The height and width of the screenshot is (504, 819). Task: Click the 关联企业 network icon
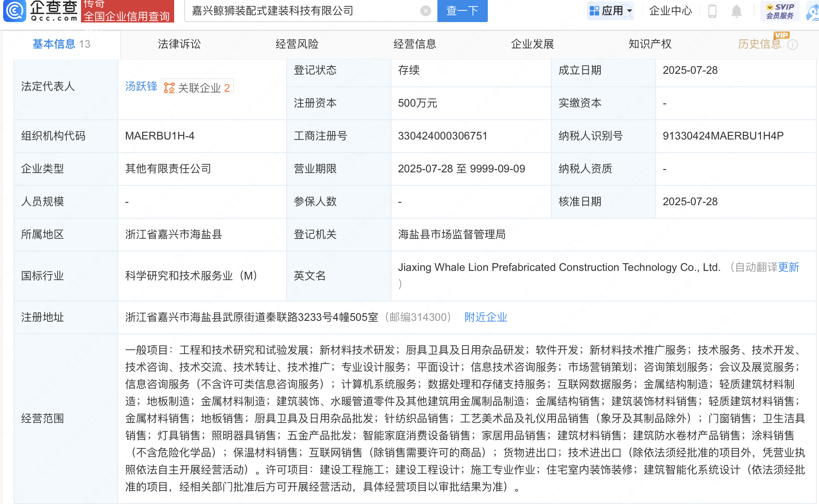169,88
